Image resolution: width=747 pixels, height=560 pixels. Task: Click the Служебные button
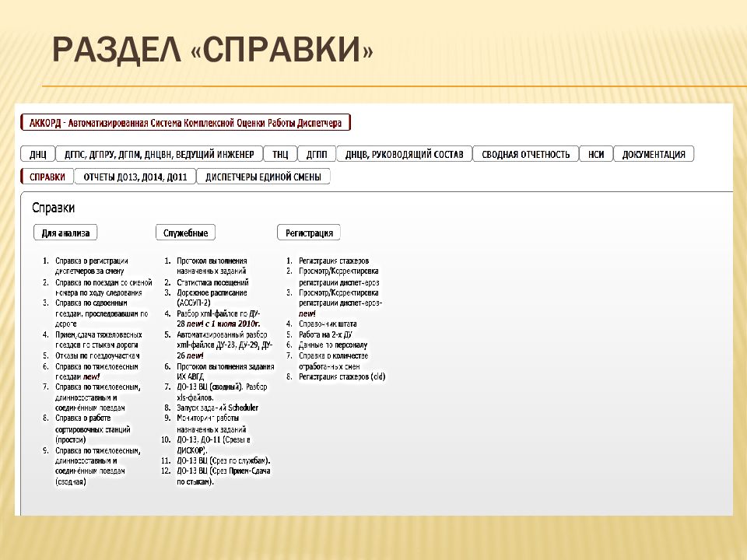coord(185,233)
